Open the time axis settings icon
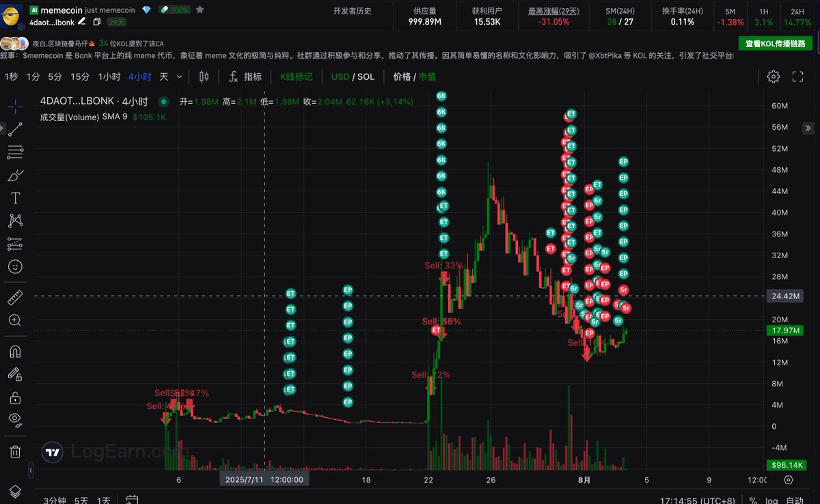820x504 pixels. click(x=788, y=480)
